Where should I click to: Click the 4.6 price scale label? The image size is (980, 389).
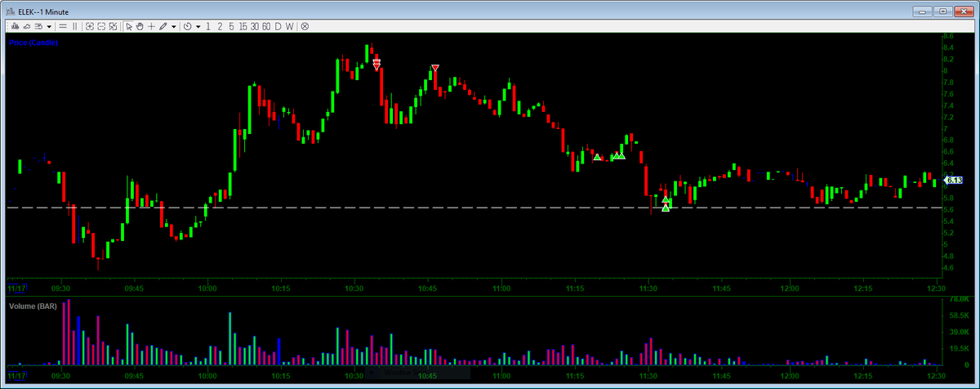point(948,267)
